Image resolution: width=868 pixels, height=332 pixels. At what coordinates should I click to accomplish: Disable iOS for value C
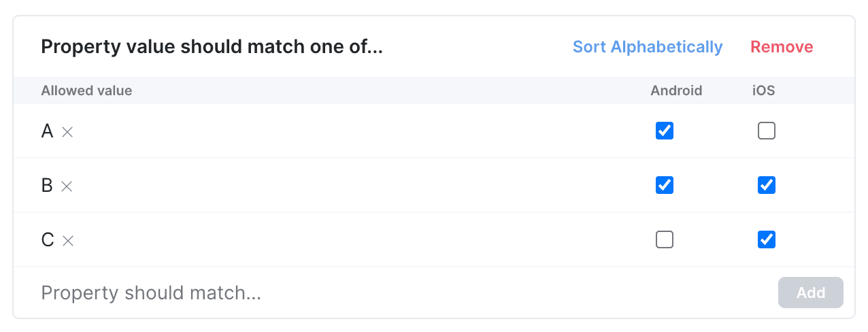point(766,239)
